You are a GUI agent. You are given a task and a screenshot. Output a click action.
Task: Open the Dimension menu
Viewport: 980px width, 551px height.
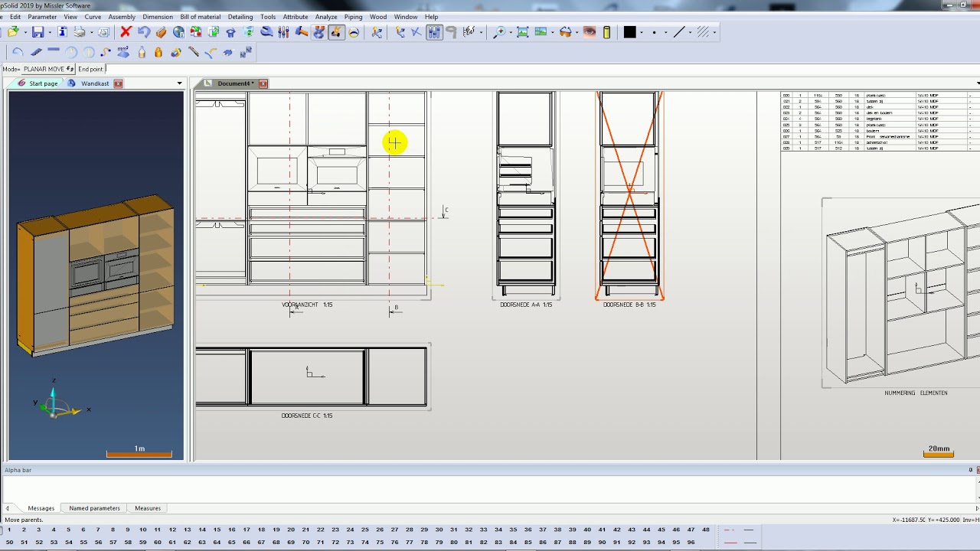[158, 17]
